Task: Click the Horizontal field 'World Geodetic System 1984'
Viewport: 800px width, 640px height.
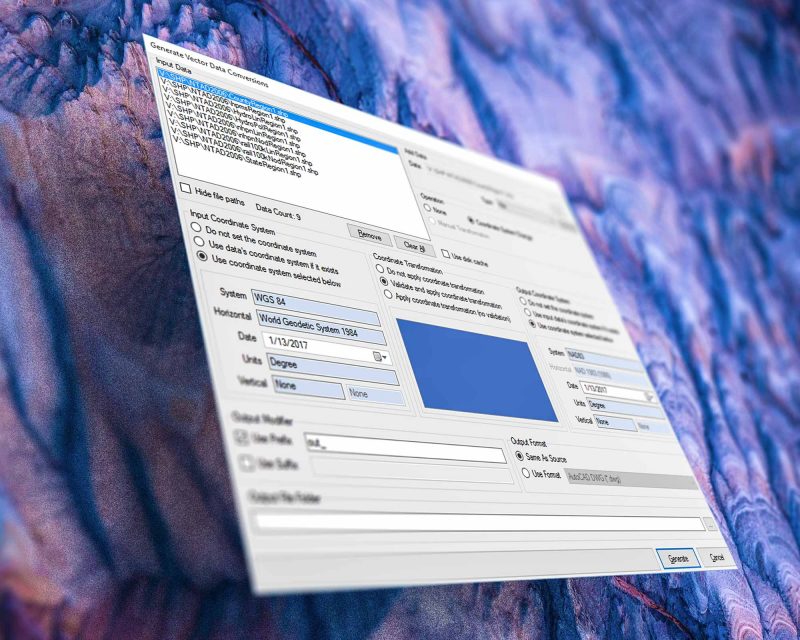Action: click(x=321, y=328)
